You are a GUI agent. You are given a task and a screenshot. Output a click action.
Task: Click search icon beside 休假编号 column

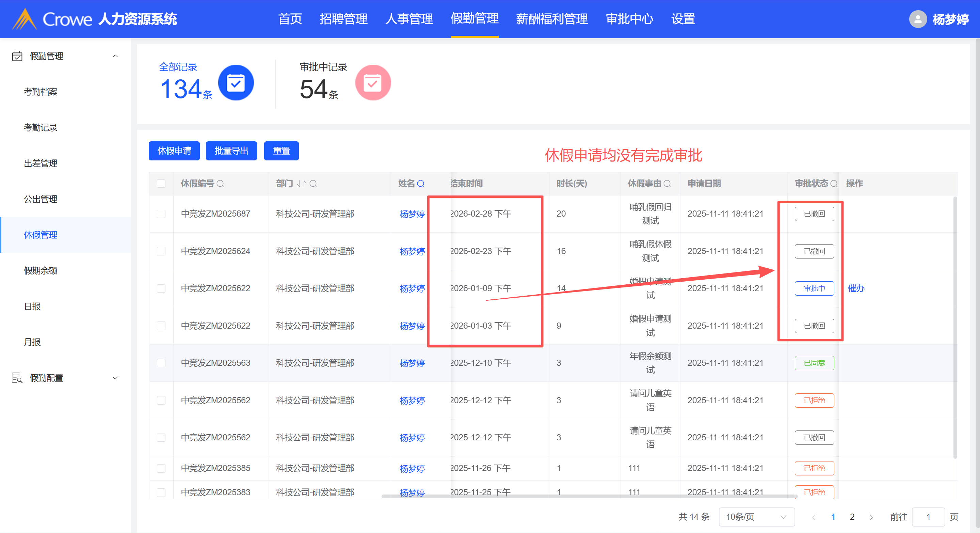(x=220, y=184)
